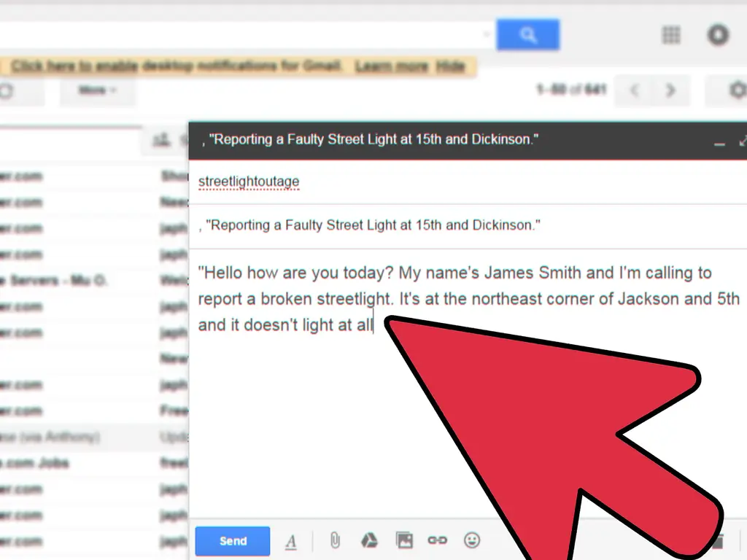Go to the next page of messages
Screen dimensions: 747x560
coord(670,90)
